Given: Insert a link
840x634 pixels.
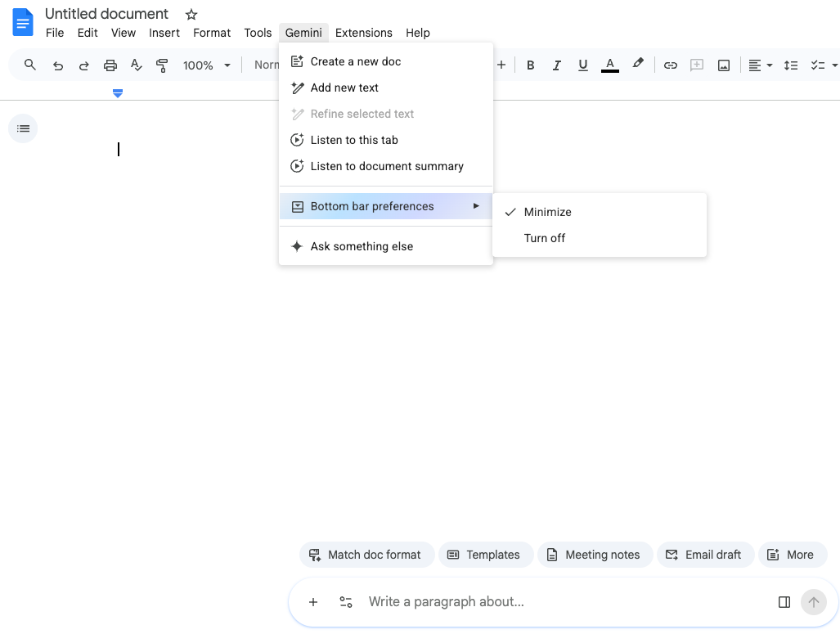Looking at the screenshot, I should 670,65.
